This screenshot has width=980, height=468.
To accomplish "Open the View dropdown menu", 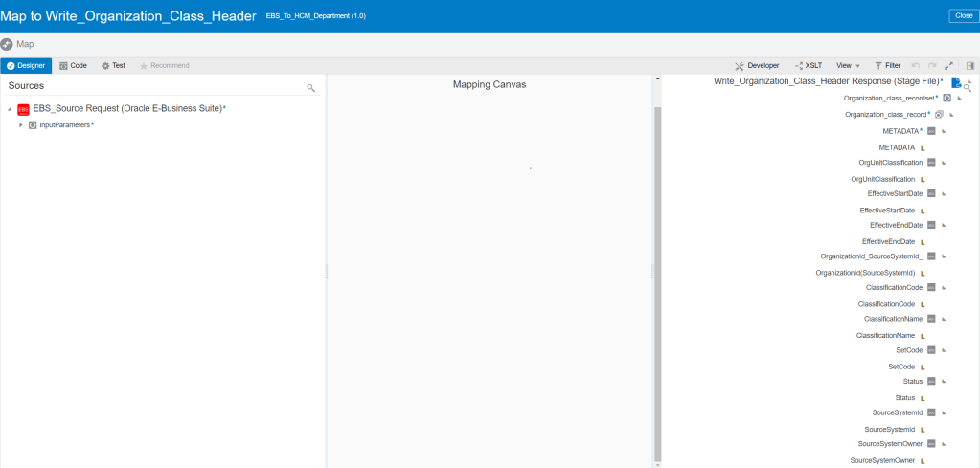I will [848, 65].
